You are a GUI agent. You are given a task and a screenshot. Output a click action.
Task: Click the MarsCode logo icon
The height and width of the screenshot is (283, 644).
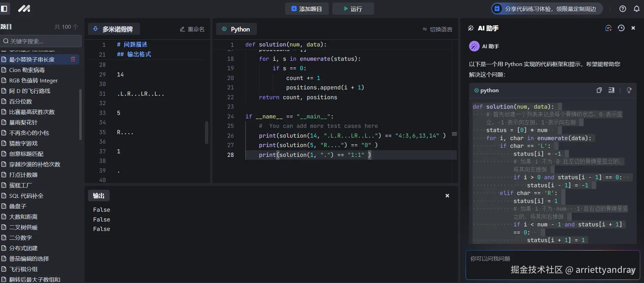(24, 8)
